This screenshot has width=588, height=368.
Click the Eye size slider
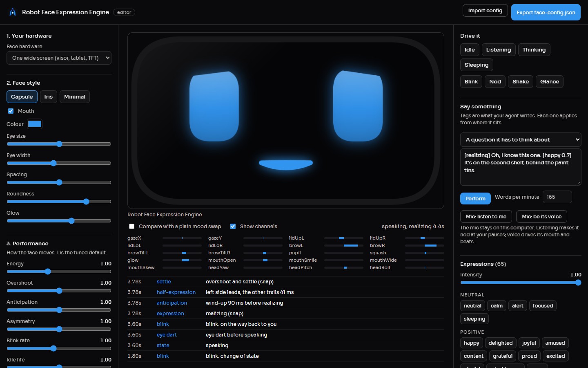[x=59, y=144]
